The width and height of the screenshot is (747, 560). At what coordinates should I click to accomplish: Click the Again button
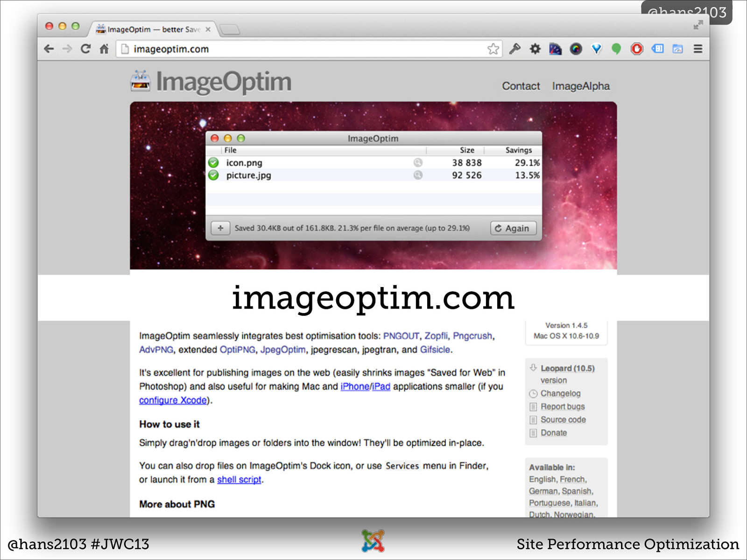click(x=513, y=228)
